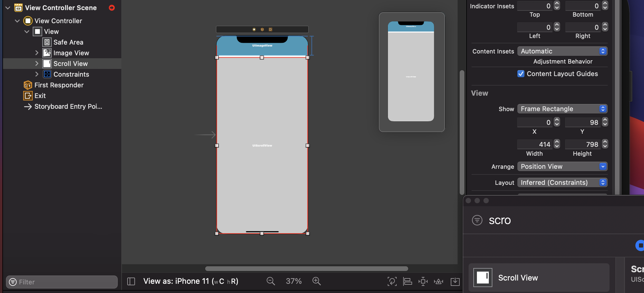Click the library search filter icon
This screenshot has height=293, width=644.
[x=477, y=220]
